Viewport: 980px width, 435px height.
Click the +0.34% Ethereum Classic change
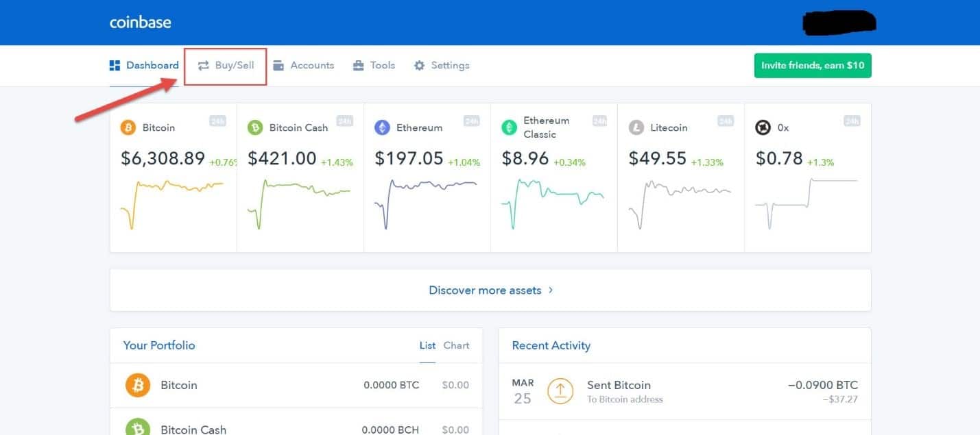coord(569,162)
